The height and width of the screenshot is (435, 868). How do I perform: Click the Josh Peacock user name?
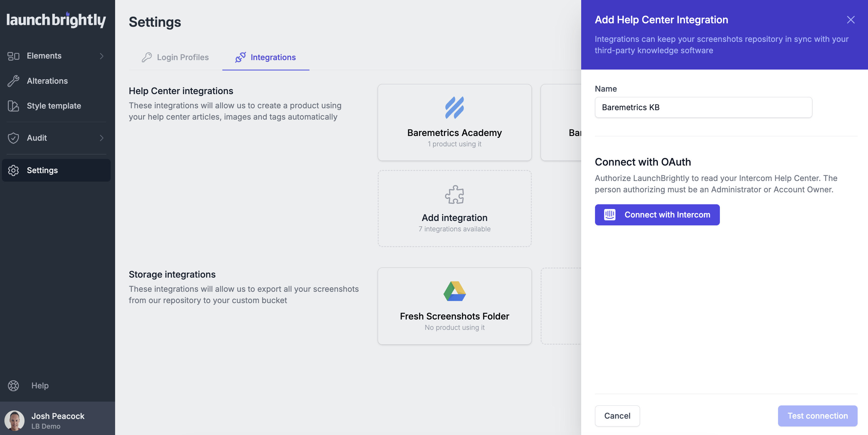(58, 416)
